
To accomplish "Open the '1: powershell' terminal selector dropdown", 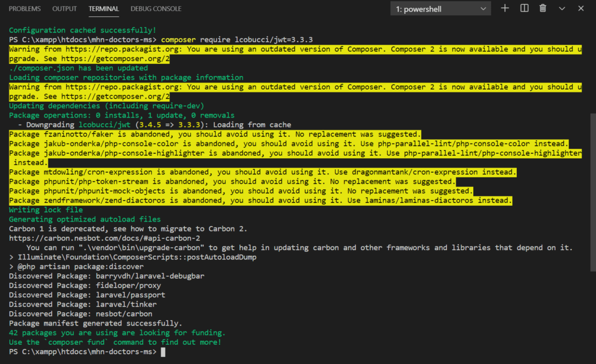I will tap(440, 8).
